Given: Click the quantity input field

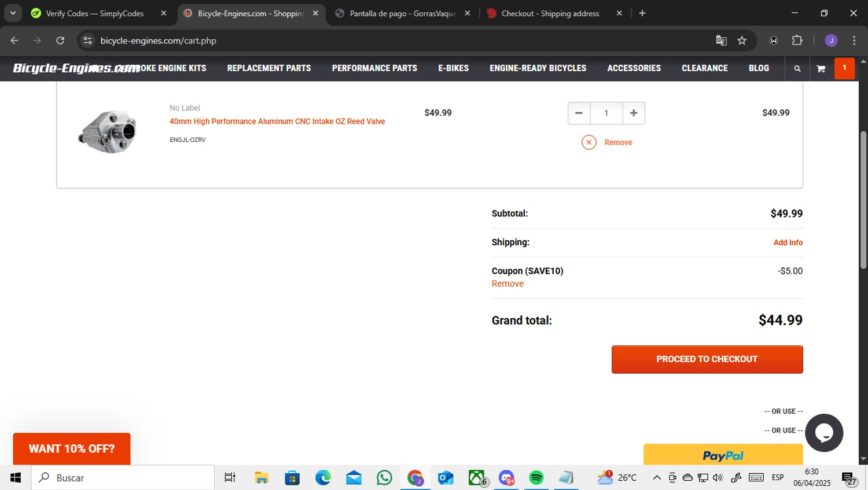Looking at the screenshot, I should coord(606,113).
